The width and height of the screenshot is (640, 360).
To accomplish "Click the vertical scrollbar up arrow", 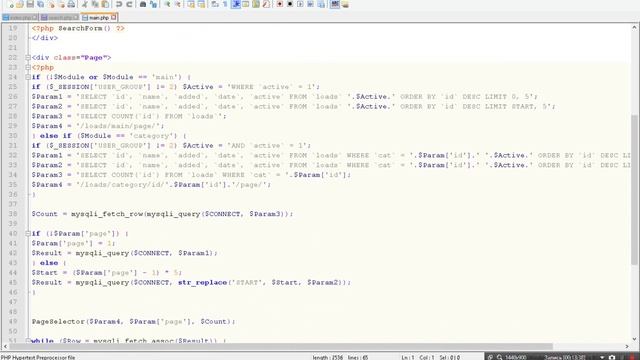I will click(x=634, y=28).
